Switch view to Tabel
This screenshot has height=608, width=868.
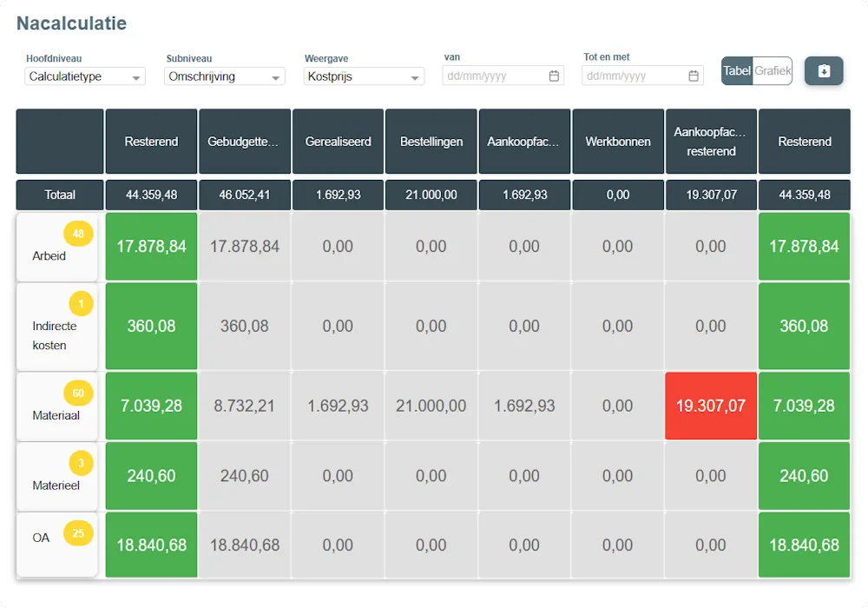pos(737,71)
